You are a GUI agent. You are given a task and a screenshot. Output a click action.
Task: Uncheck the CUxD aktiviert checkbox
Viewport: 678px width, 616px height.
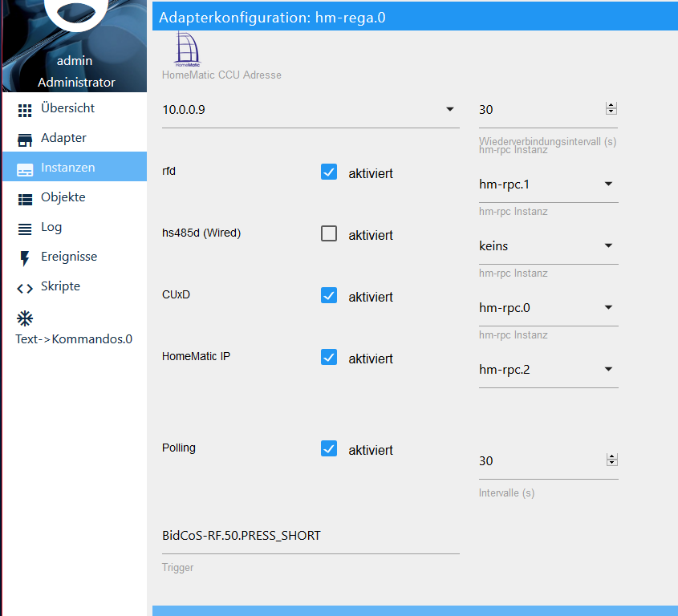[x=329, y=295]
